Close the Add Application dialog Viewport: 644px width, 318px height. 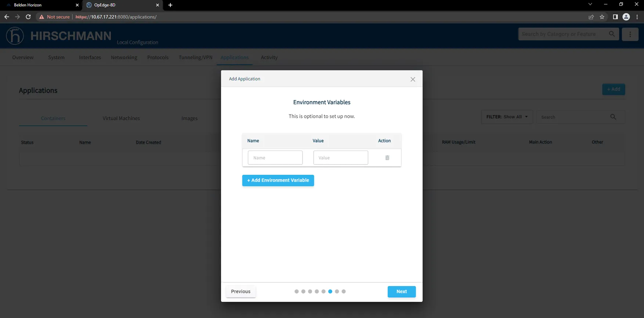[x=413, y=79]
